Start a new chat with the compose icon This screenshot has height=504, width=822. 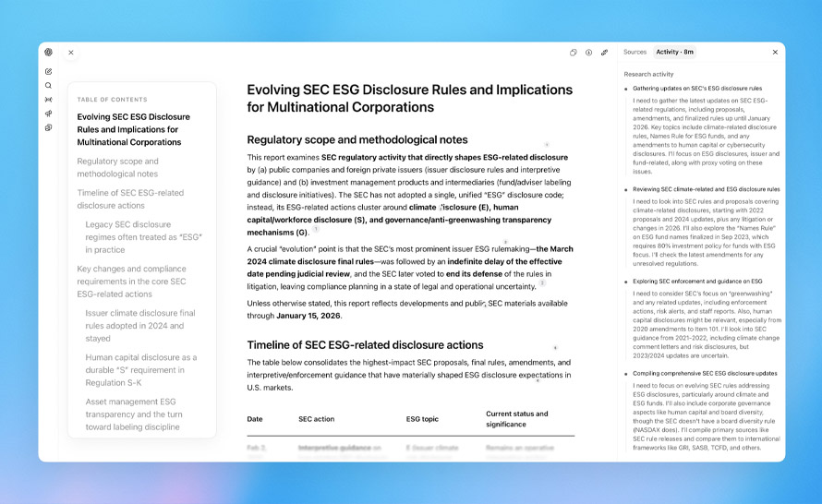[x=48, y=71]
